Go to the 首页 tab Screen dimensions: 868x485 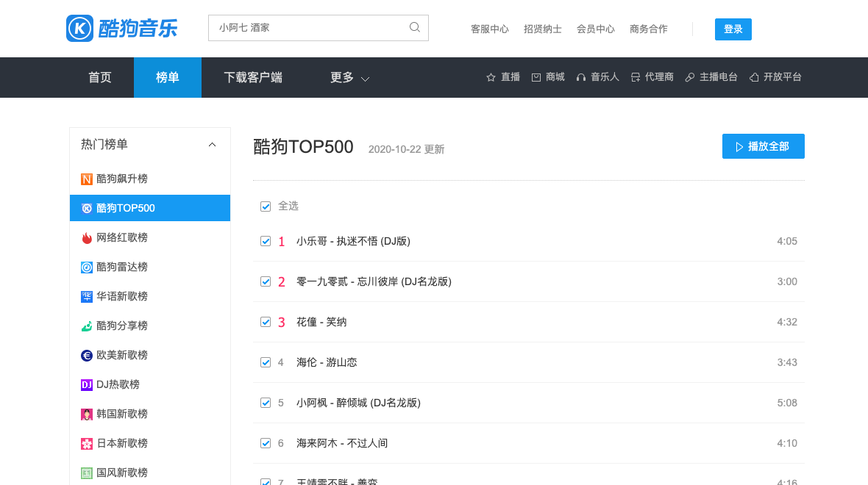pyautogui.click(x=100, y=77)
